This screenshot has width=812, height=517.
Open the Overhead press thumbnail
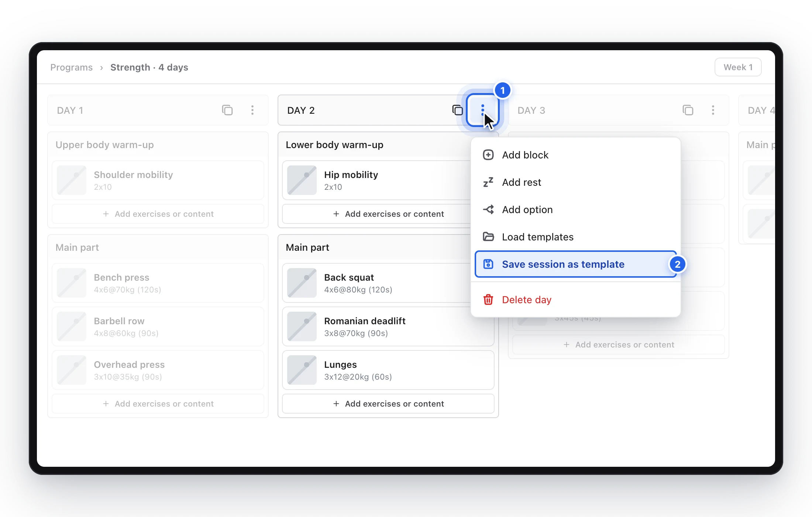click(72, 370)
